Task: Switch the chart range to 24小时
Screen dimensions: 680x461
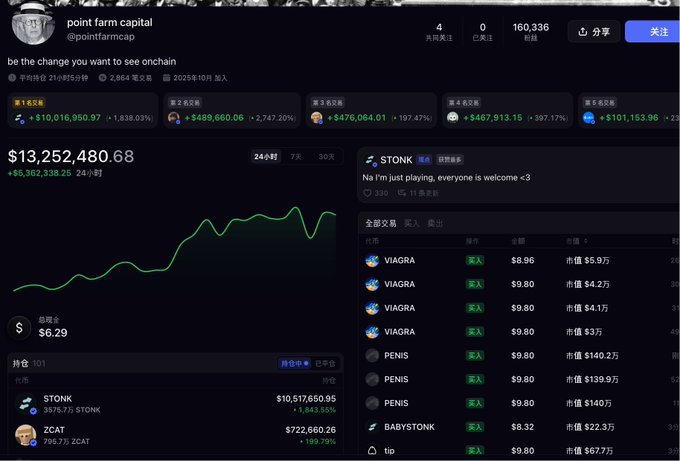Action: tap(265, 157)
